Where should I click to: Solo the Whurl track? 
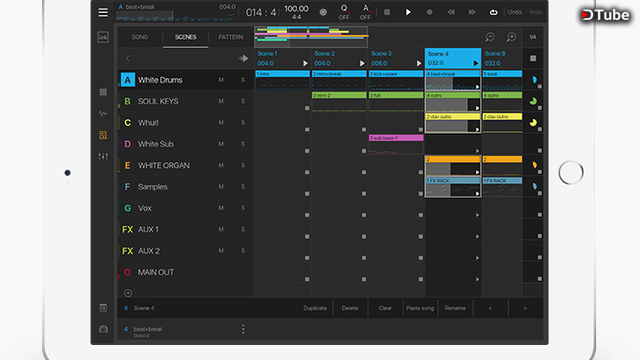point(243,122)
